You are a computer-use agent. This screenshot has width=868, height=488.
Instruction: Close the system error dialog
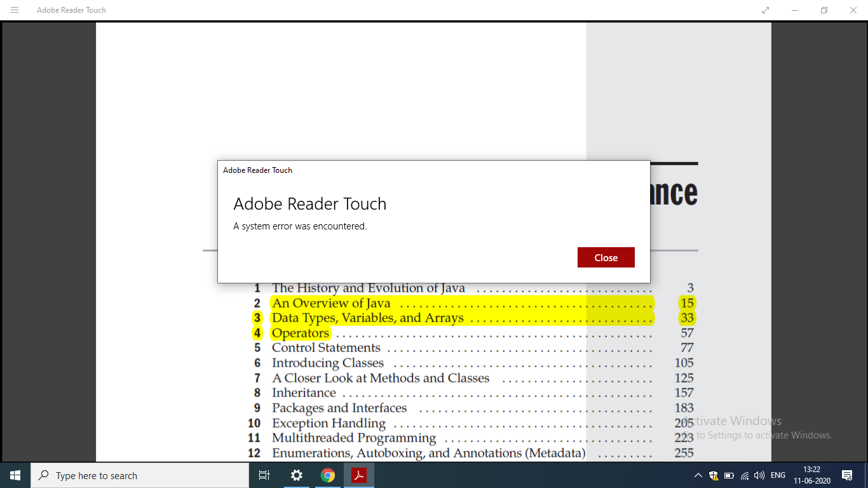coord(605,257)
